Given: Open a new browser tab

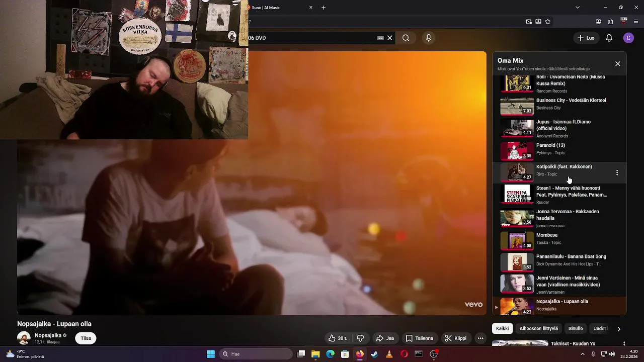Looking at the screenshot, I should [324, 8].
